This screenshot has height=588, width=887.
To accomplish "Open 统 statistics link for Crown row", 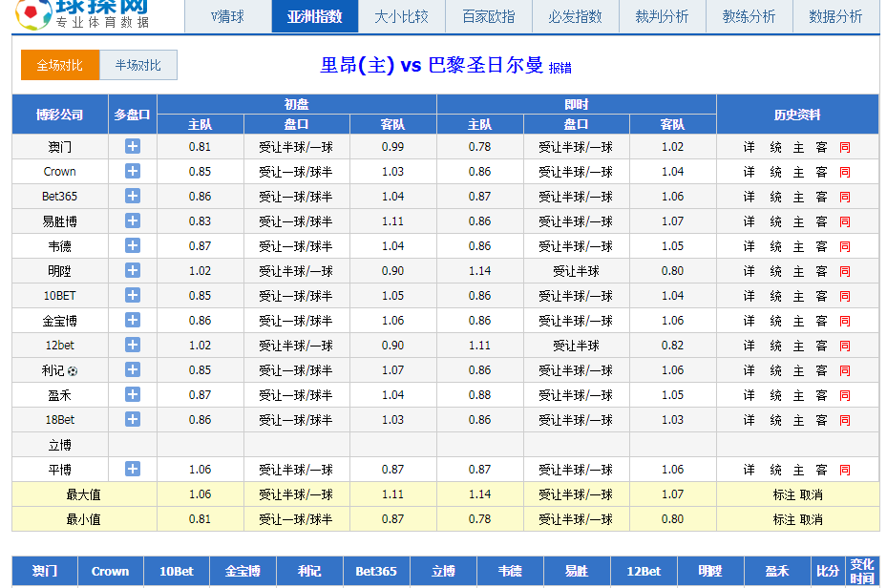I will coord(775,172).
